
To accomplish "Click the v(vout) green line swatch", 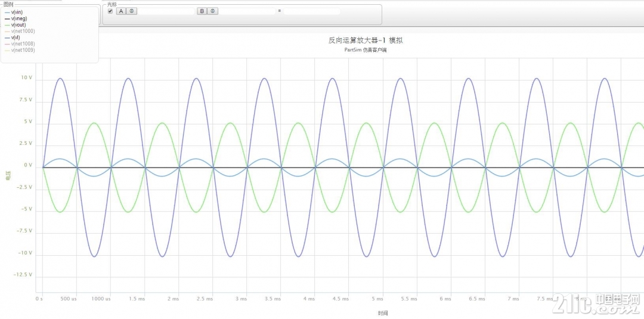I will tap(7, 25).
